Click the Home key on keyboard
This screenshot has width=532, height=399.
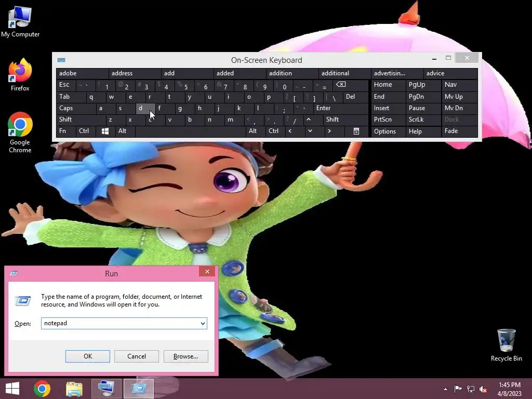point(388,85)
